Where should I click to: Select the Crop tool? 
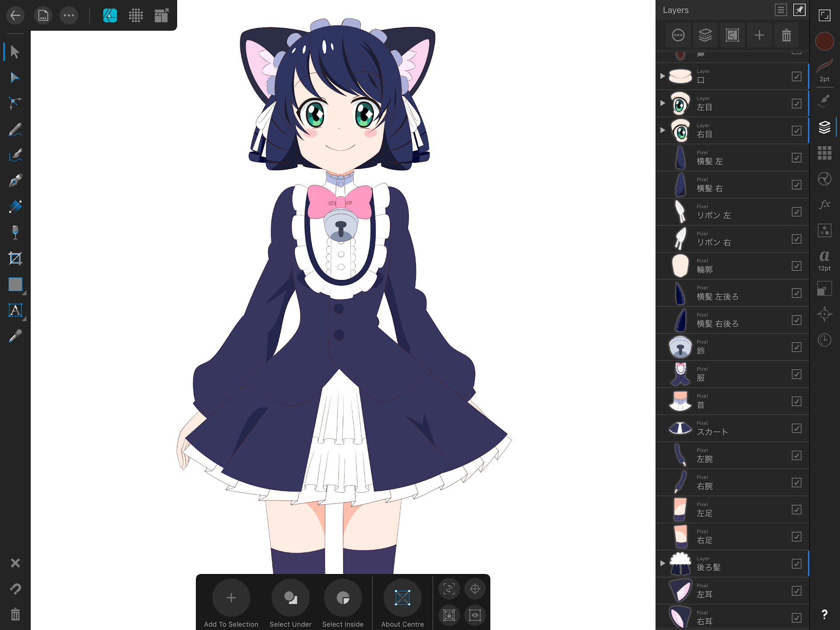click(x=15, y=259)
